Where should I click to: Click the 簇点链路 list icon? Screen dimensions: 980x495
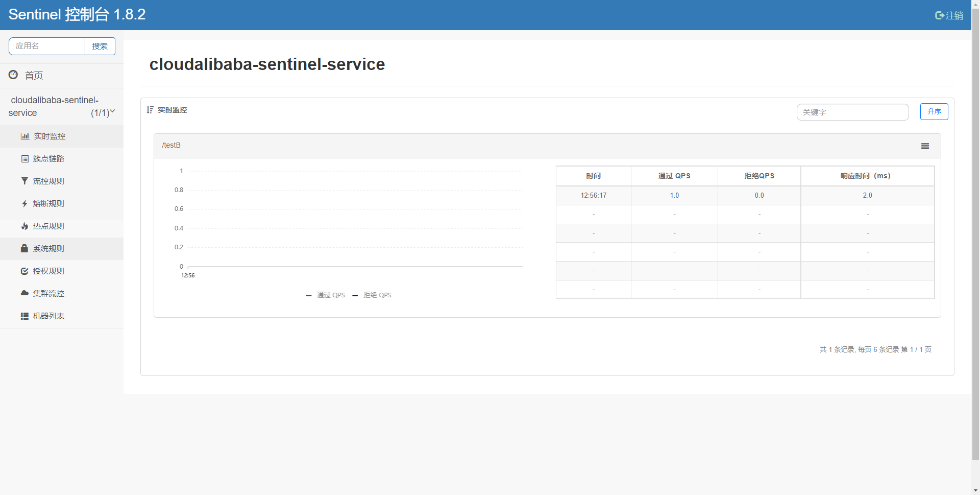[24, 159]
